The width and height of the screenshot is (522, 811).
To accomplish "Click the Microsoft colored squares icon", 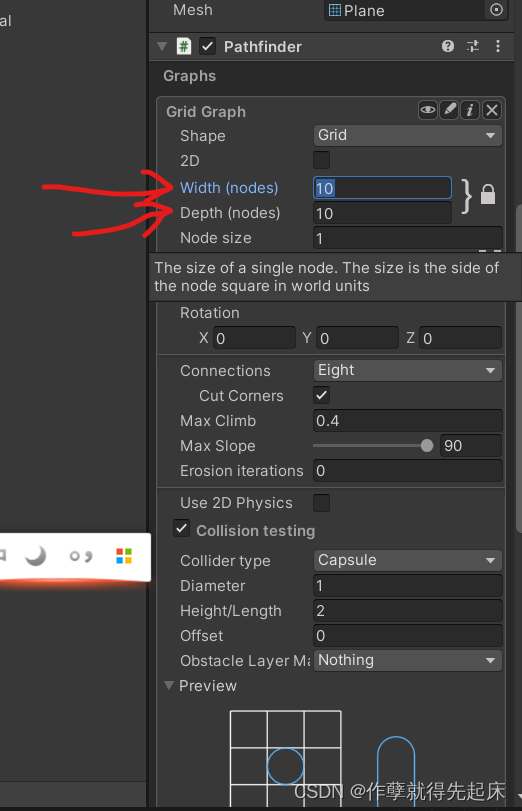I will click(x=124, y=556).
